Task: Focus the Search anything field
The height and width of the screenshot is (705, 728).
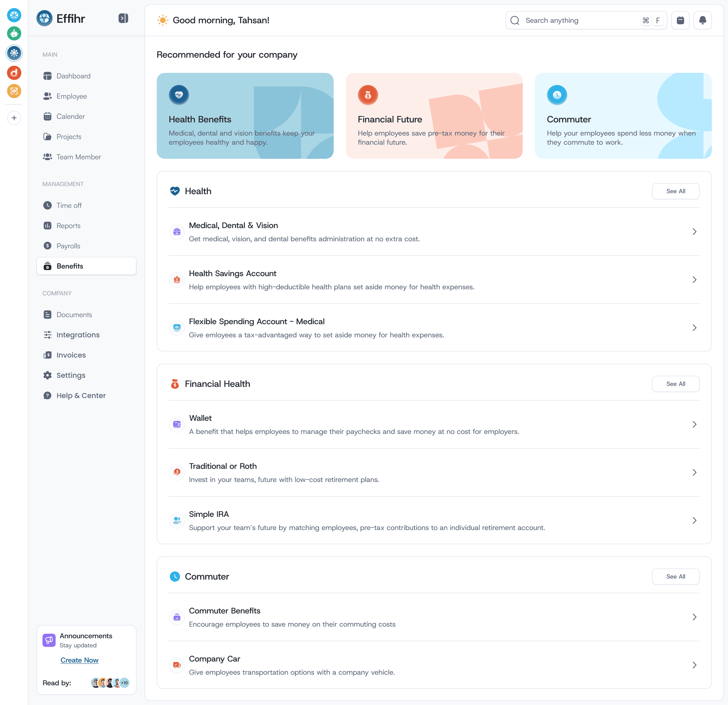Action: coord(586,20)
